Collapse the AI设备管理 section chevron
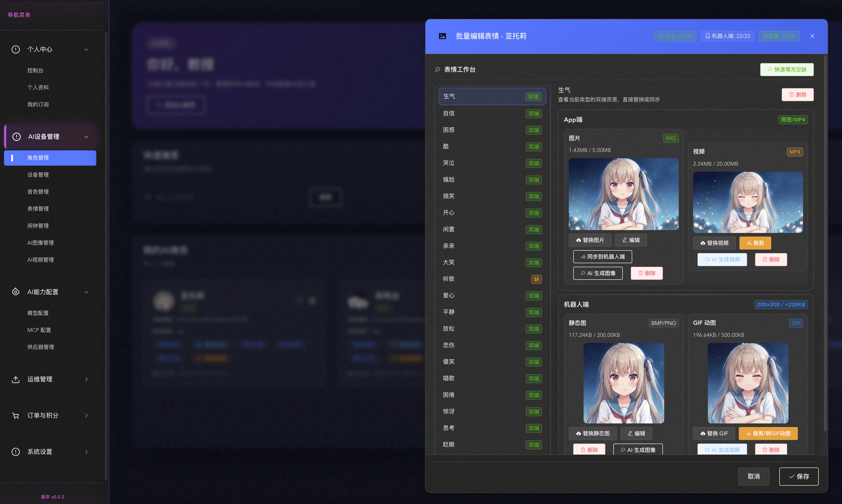 pyautogui.click(x=86, y=137)
